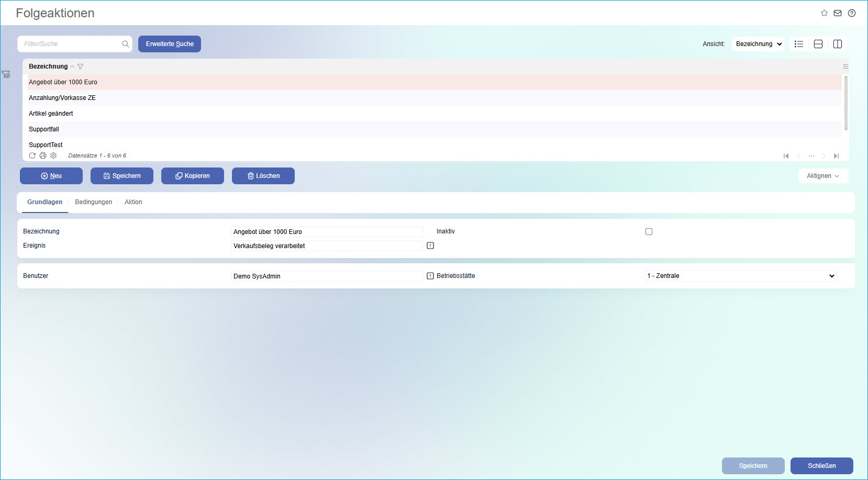Viewport: 868px width, 480px height.
Task: Select vertical split view layout icon
Action: pyautogui.click(x=838, y=44)
